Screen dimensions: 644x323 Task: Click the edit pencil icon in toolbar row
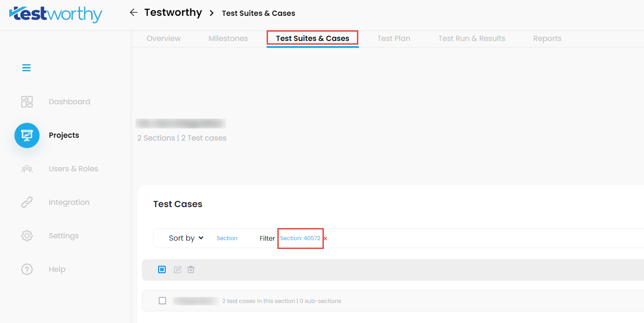177,269
